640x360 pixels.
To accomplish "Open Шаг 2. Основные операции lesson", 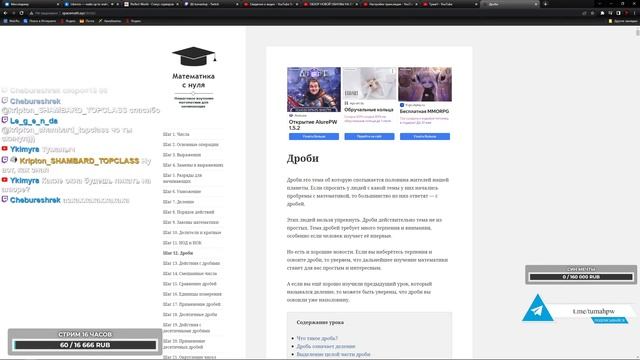I will tap(191, 144).
